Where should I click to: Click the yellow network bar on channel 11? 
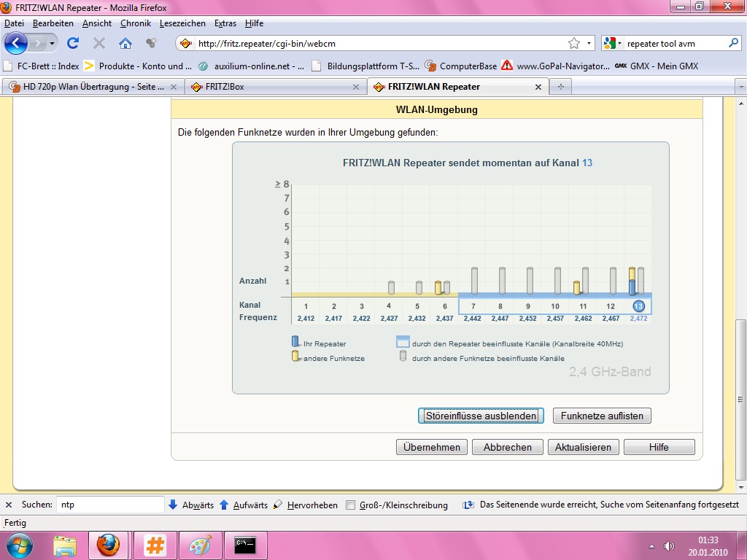click(x=576, y=287)
